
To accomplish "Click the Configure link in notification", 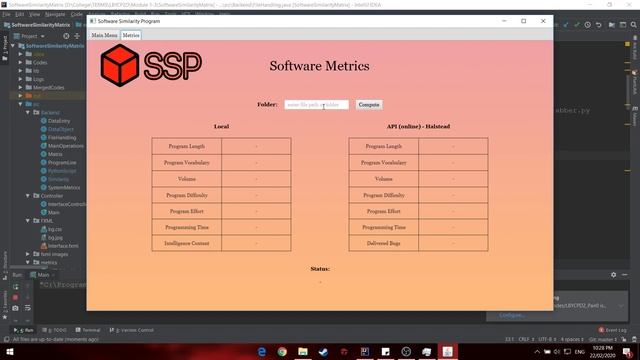I will pos(511,315).
